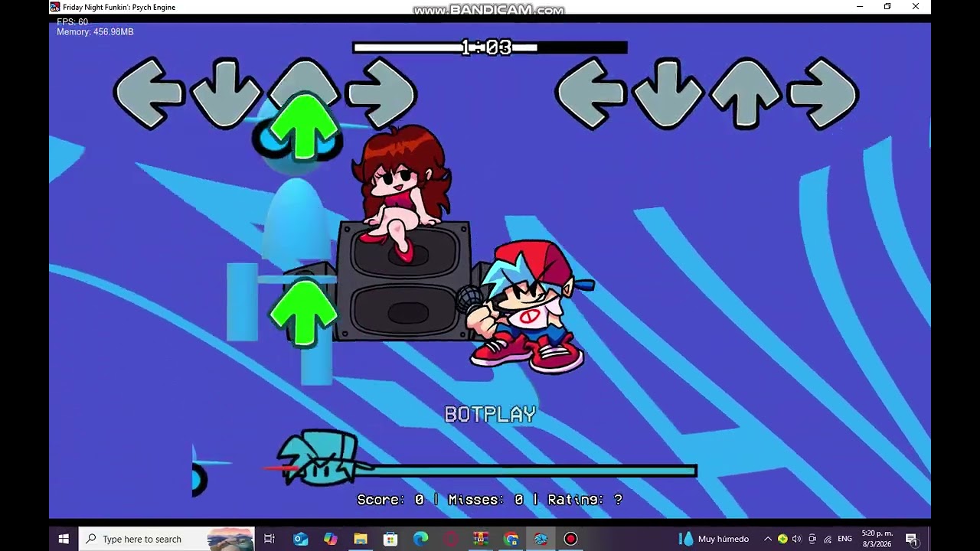Switch the ENG input language

coord(845,539)
